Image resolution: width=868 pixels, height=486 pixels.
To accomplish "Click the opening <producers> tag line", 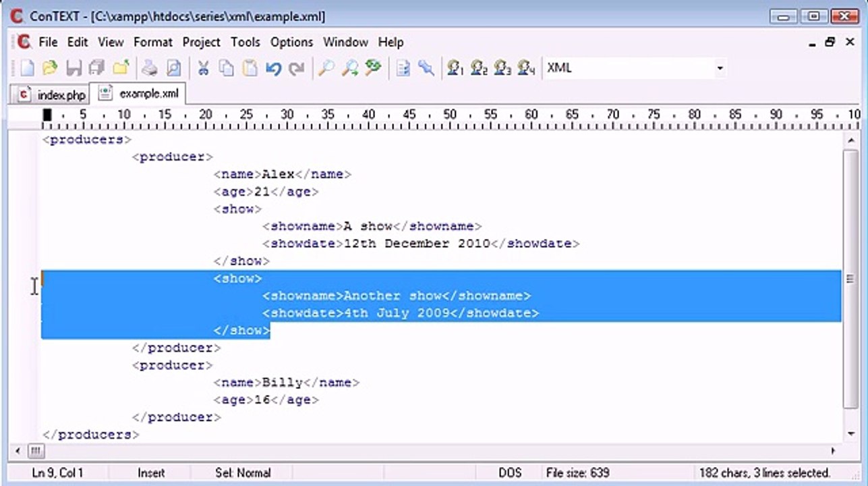I will point(87,140).
